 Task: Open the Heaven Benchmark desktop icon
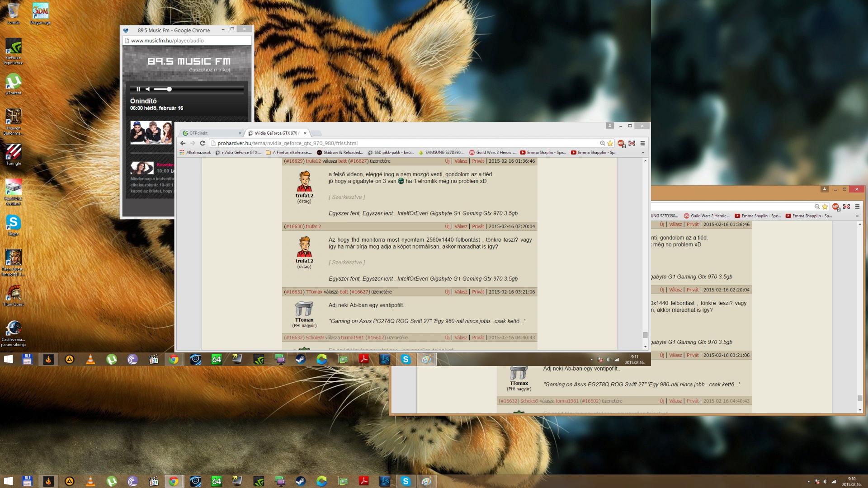pos(14,122)
